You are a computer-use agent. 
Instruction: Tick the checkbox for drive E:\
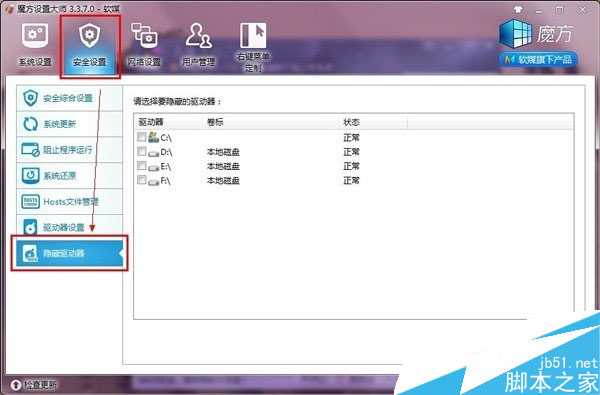pyautogui.click(x=142, y=165)
